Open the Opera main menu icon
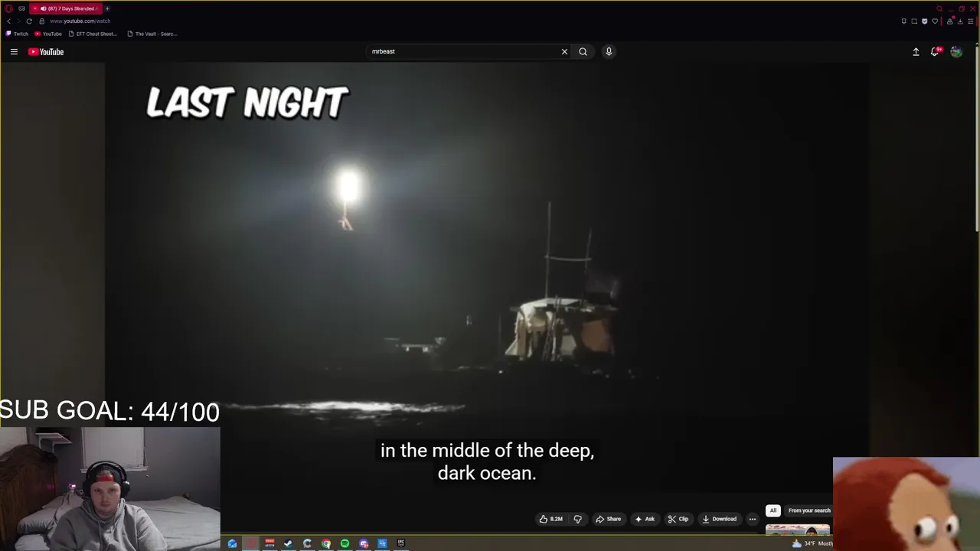The image size is (980, 551). (x=9, y=8)
